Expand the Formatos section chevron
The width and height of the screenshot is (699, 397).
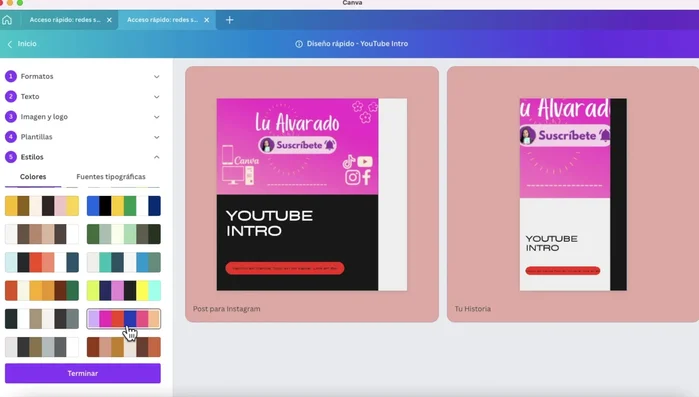(156, 77)
